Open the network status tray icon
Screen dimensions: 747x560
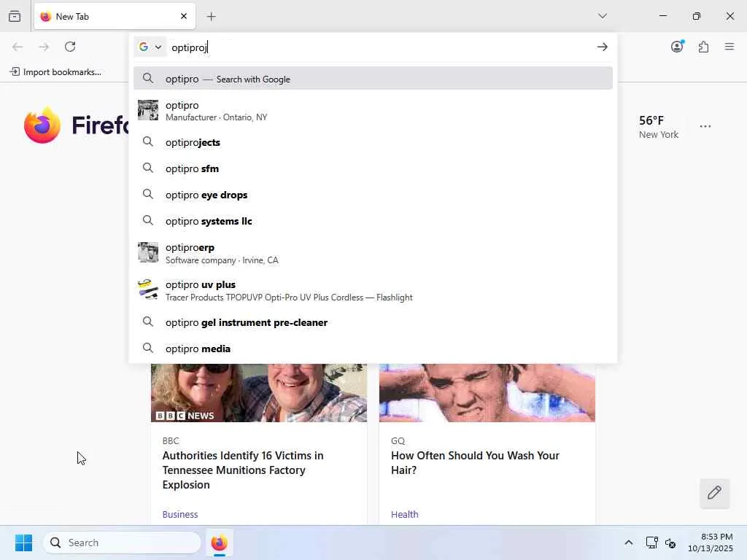pyautogui.click(x=651, y=542)
